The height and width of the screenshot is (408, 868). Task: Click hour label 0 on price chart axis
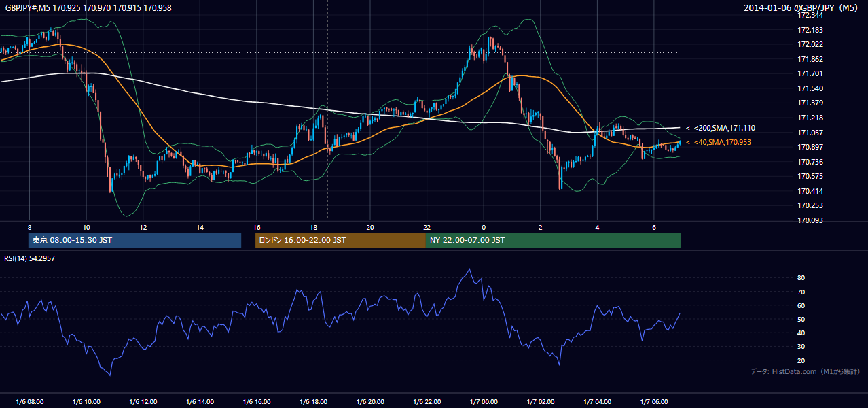coord(484,227)
